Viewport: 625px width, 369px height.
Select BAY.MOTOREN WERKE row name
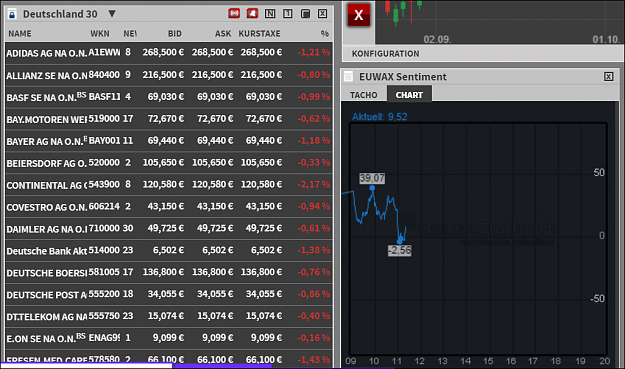(x=47, y=119)
